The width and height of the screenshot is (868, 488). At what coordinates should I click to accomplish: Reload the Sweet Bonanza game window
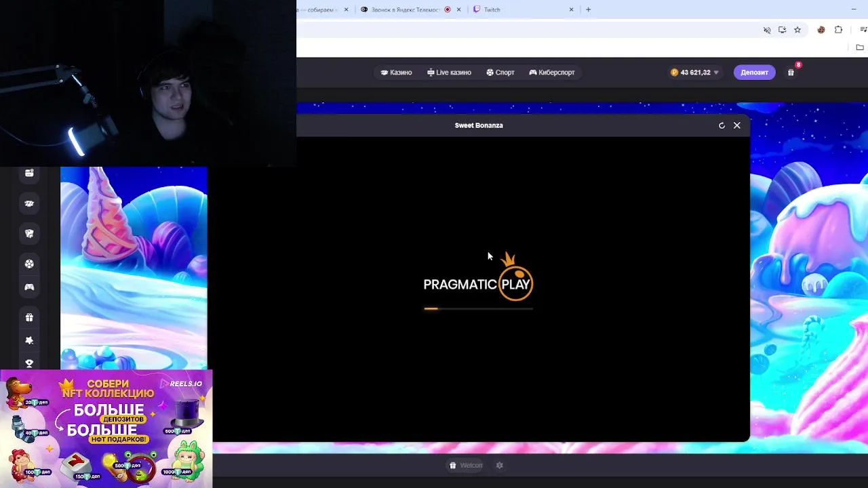pyautogui.click(x=722, y=125)
